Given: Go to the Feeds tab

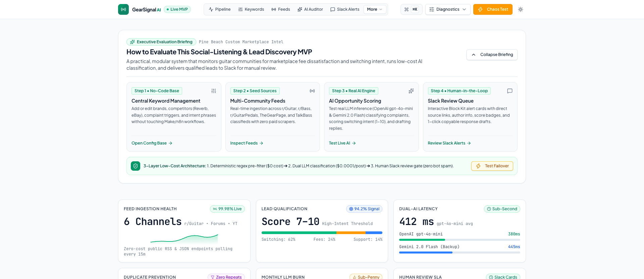Looking at the screenshot, I should click(x=281, y=9).
